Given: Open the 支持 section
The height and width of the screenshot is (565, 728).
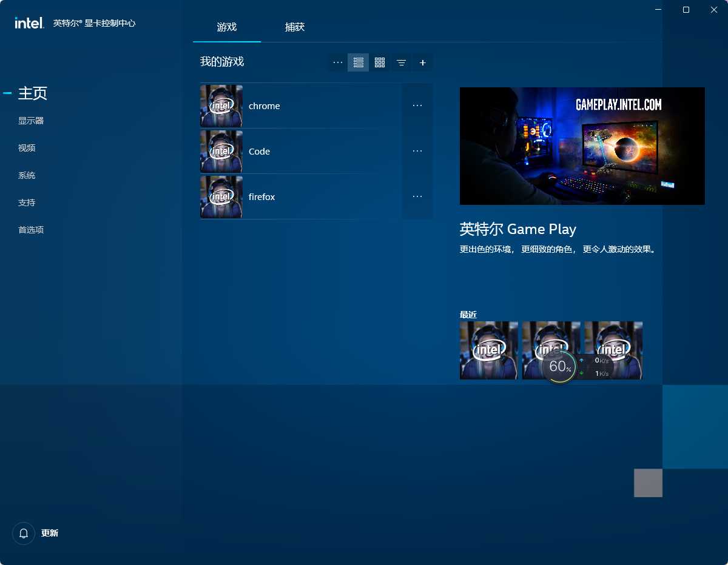Looking at the screenshot, I should (x=27, y=202).
